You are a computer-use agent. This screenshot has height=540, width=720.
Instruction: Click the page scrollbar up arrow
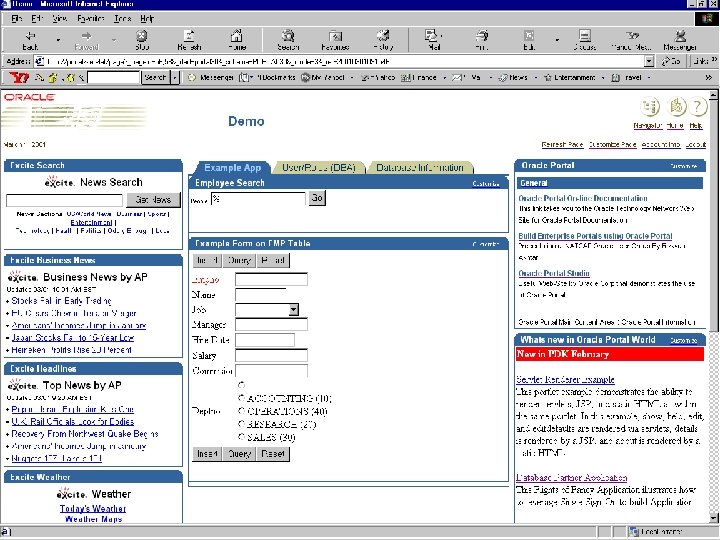tap(713, 95)
